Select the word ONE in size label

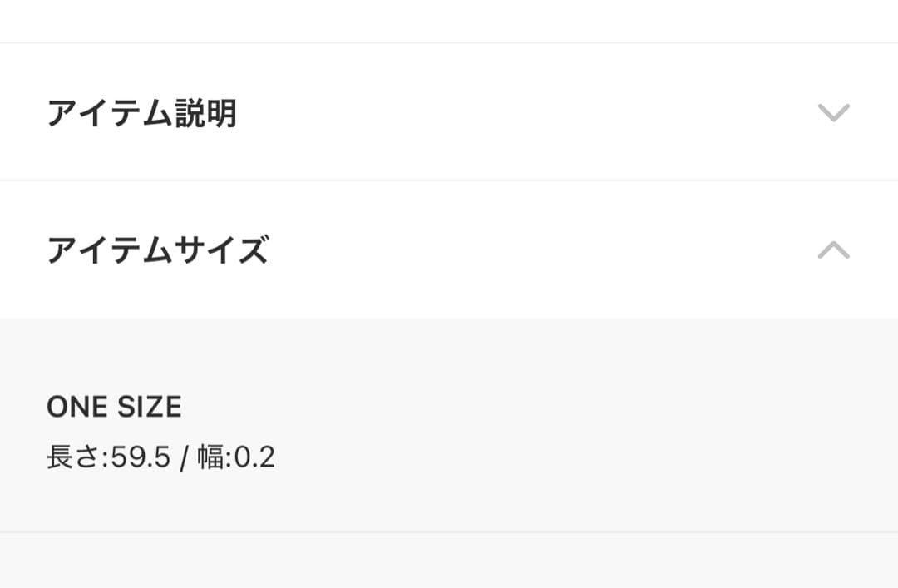(77, 407)
